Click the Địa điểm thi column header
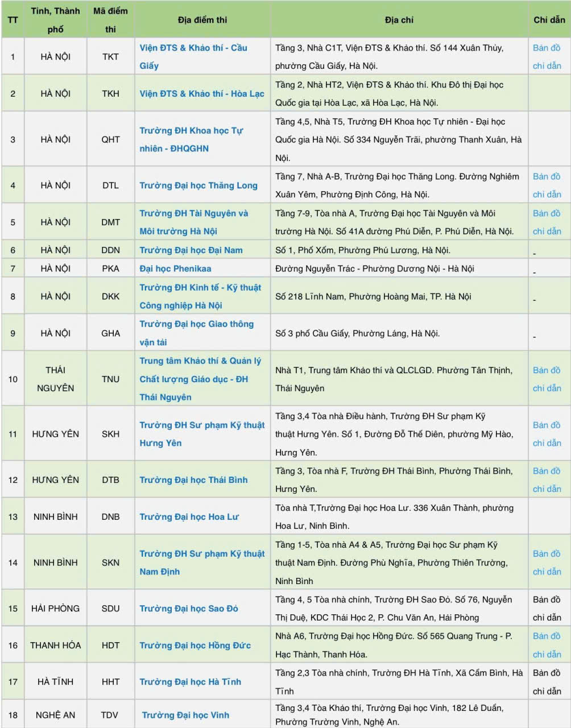Viewport: 571px width, 728px height. 202,20
